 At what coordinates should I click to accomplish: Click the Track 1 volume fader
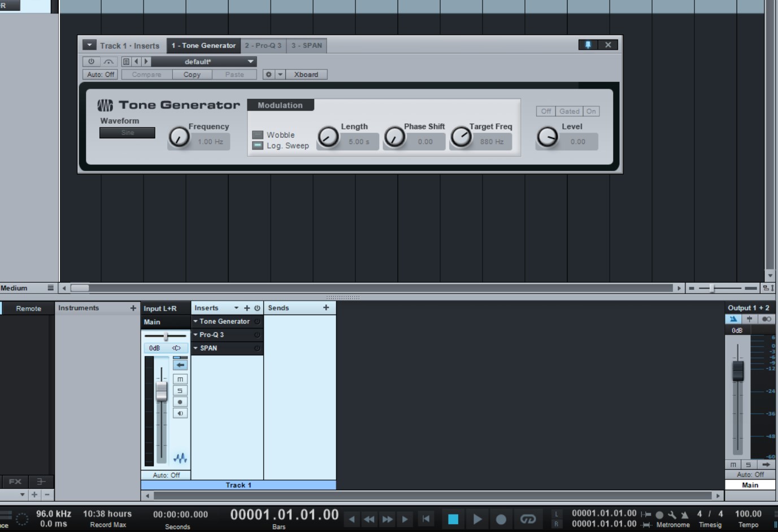point(162,391)
